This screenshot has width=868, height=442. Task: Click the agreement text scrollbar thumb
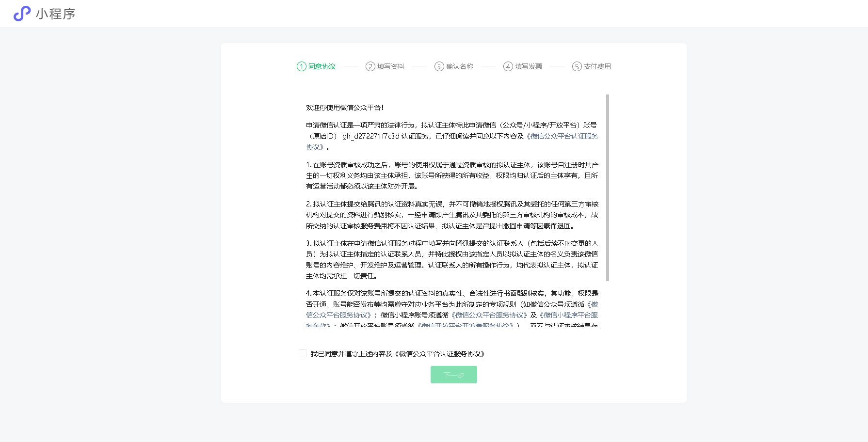[x=608, y=188]
